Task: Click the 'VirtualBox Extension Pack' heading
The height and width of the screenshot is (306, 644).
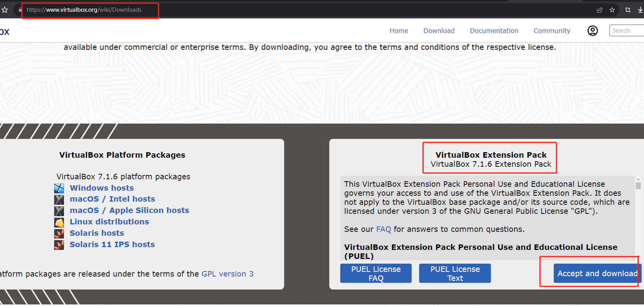Action: click(x=491, y=155)
